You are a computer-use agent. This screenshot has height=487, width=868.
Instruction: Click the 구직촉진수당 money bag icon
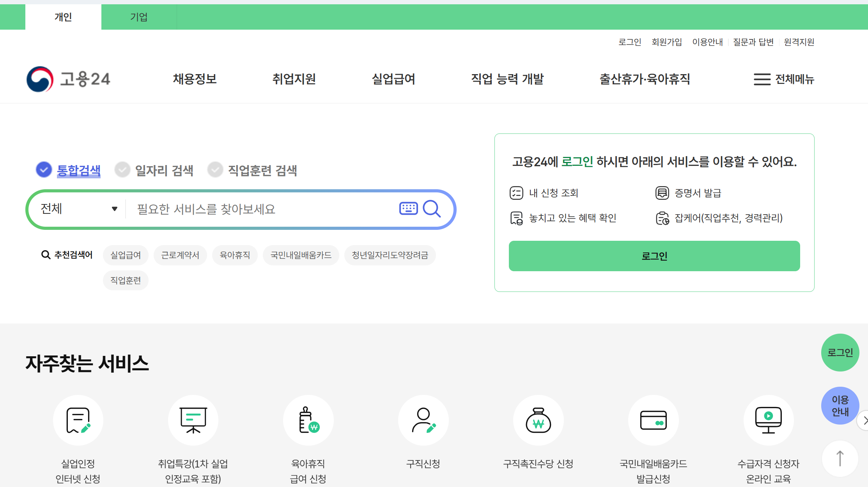tap(538, 420)
